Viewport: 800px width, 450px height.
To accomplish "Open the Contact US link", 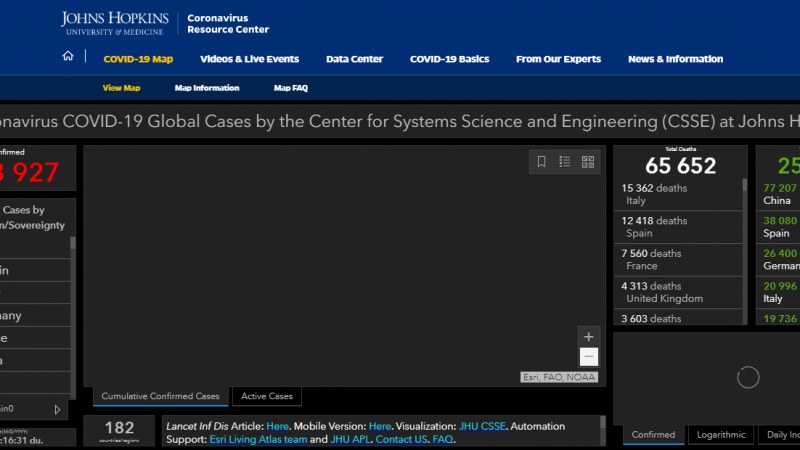I will 402,439.
